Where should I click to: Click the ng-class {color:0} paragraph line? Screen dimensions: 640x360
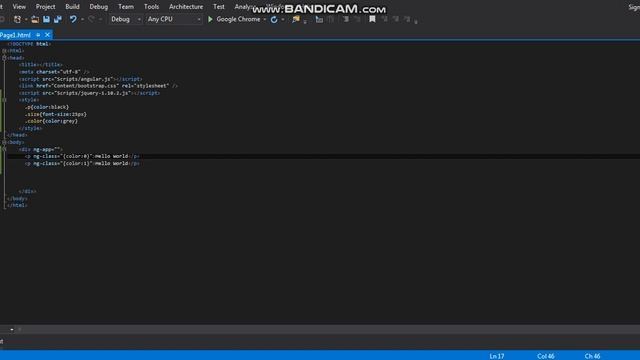point(82,156)
